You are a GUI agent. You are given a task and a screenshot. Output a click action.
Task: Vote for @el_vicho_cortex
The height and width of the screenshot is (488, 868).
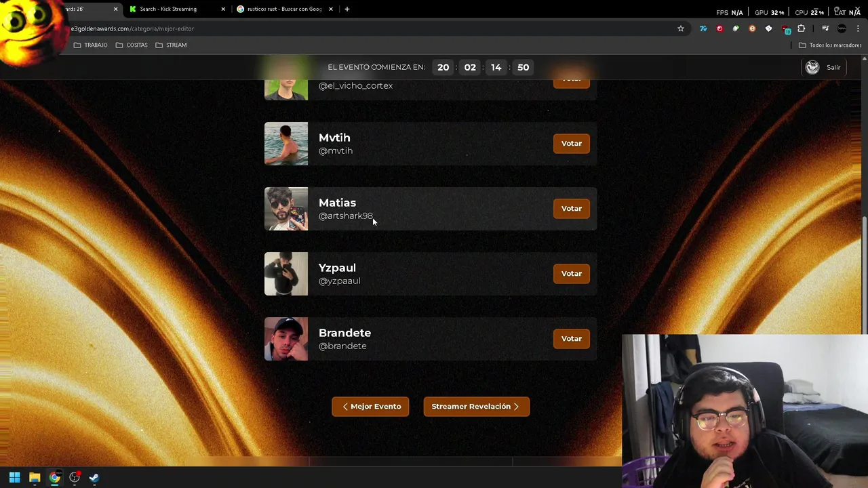[x=572, y=83]
